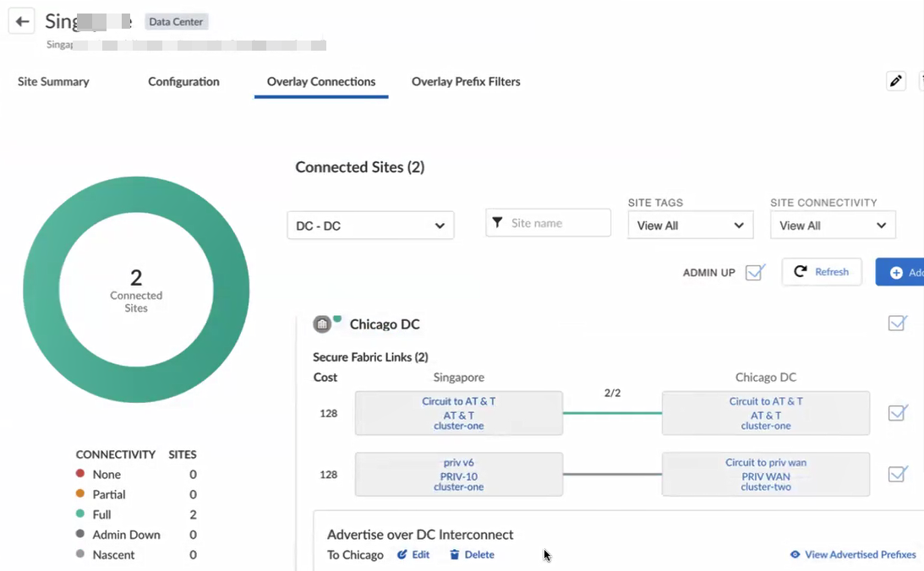This screenshot has width=924, height=571.
Task: Open the DC - DC dropdown
Action: tap(370, 226)
